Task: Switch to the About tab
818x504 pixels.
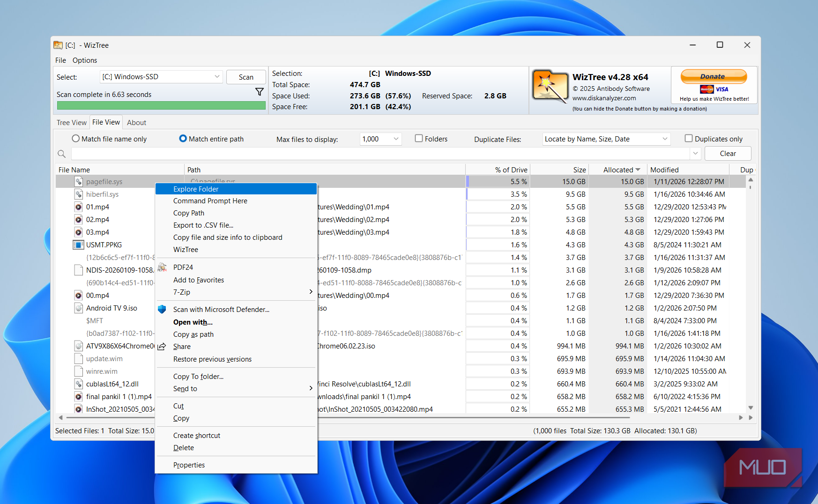Action: point(136,122)
